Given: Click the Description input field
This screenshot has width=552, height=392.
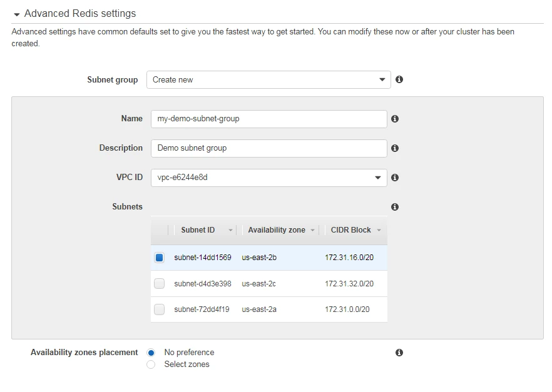Looking at the screenshot, I should [268, 148].
